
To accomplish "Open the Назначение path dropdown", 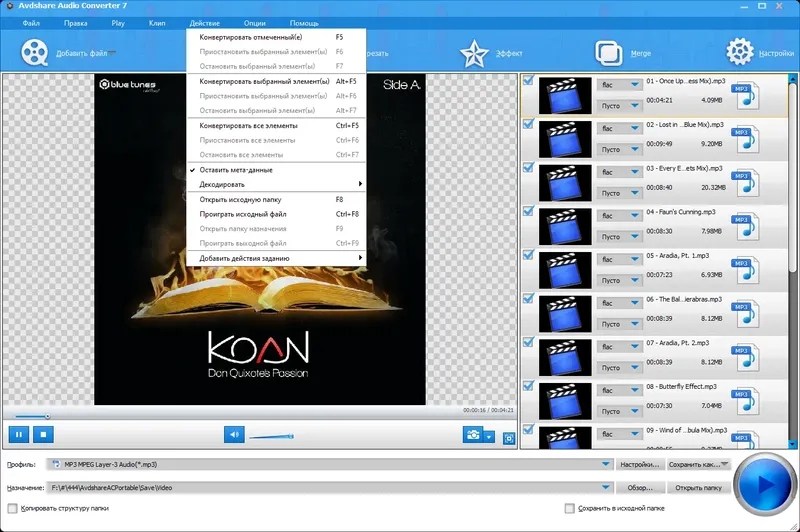I will (x=605, y=488).
